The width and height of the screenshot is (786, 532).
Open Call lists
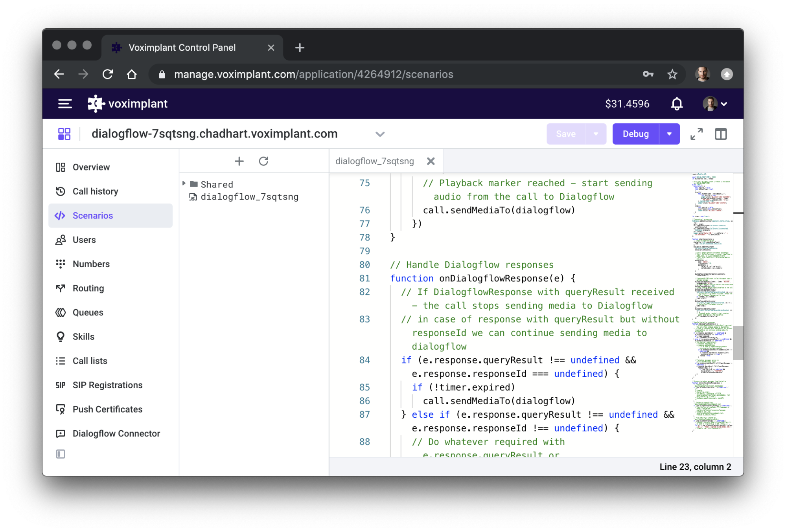tap(110, 361)
